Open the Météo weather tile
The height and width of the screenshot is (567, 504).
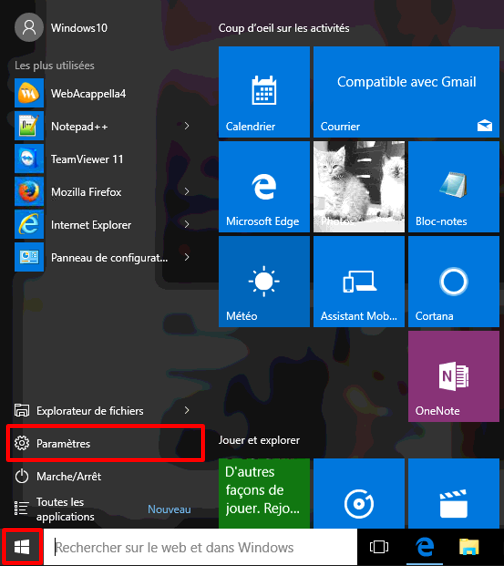point(264,282)
